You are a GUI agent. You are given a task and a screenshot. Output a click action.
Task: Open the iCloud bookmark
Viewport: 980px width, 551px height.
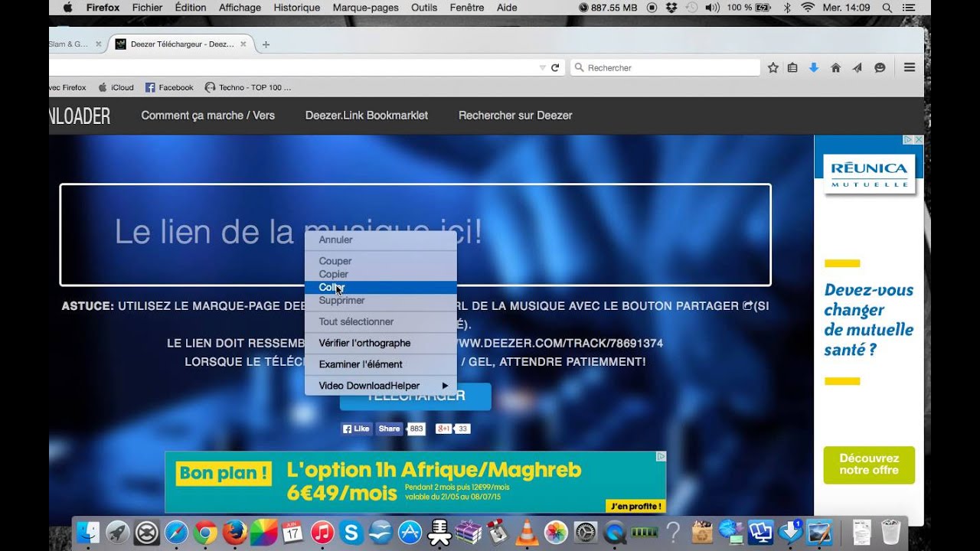[x=116, y=87]
